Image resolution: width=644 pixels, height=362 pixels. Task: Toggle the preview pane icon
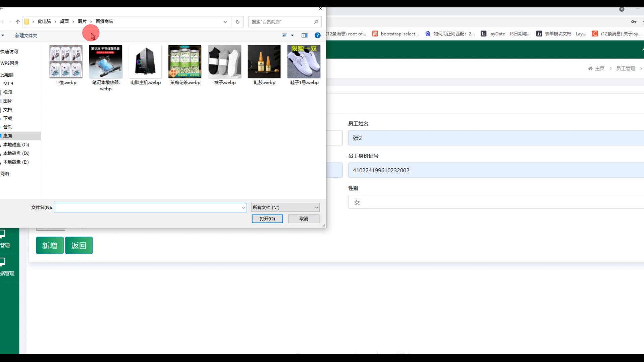click(304, 35)
